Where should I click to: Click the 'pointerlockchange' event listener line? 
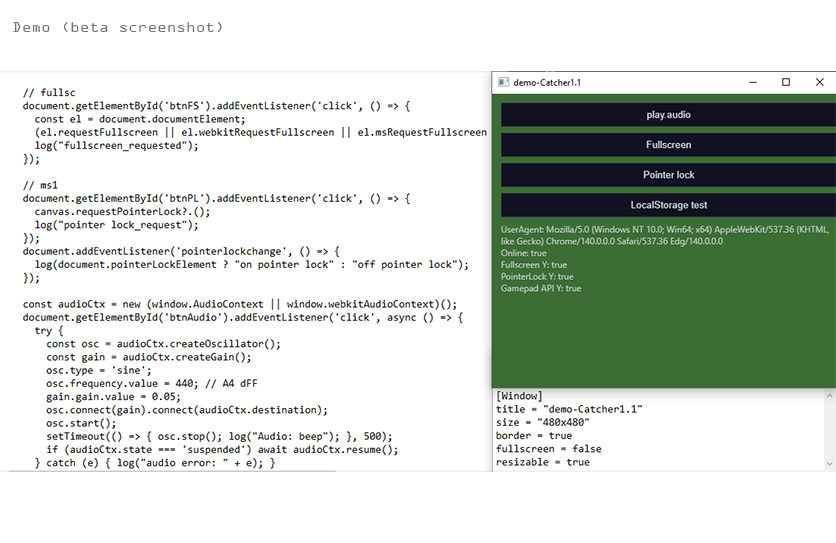pyautogui.click(x=181, y=251)
